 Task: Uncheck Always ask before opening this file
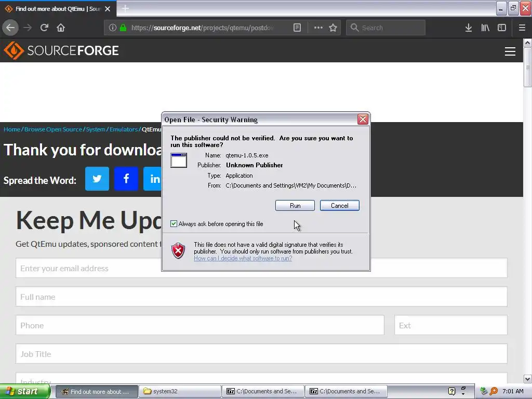[x=174, y=223]
